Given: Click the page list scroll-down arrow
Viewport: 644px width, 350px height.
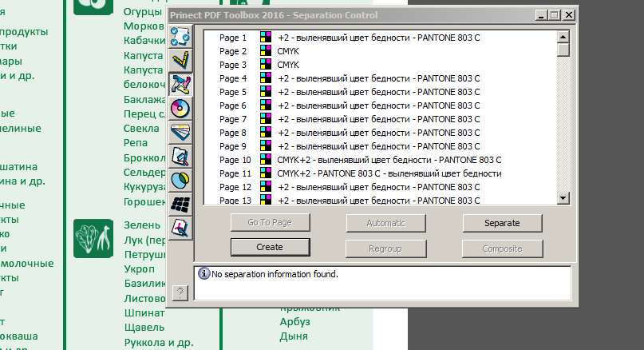Looking at the screenshot, I should pyautogui.click(x=563, y=198).
